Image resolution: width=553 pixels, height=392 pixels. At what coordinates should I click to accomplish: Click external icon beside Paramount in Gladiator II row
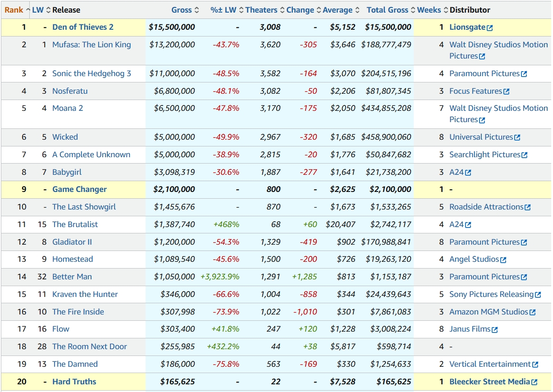click(524, 243)
